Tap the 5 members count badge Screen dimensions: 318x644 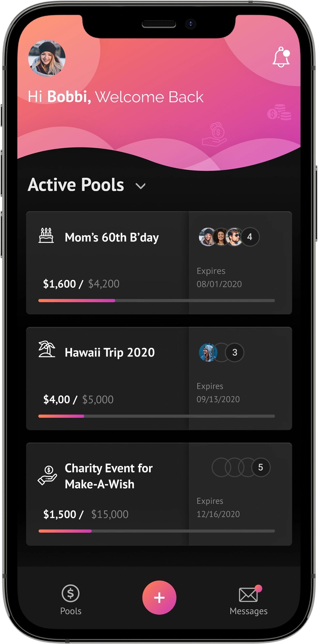pyautogui.click(x=261, y=467)
